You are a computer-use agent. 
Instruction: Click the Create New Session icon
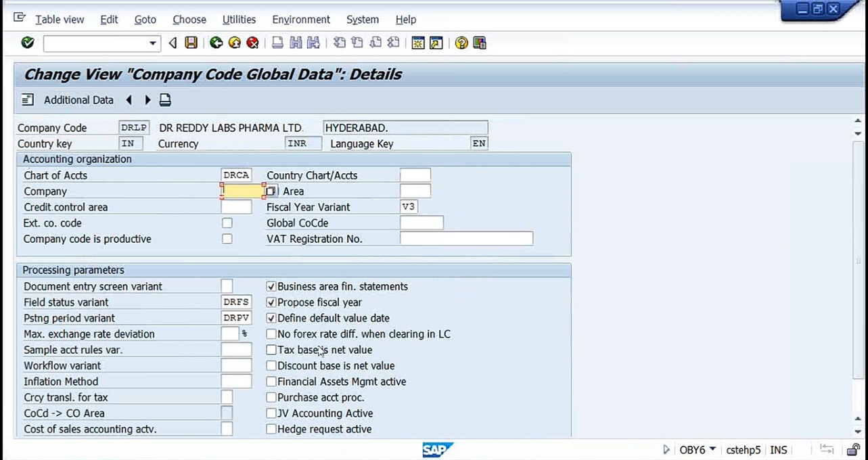[418, 43]
